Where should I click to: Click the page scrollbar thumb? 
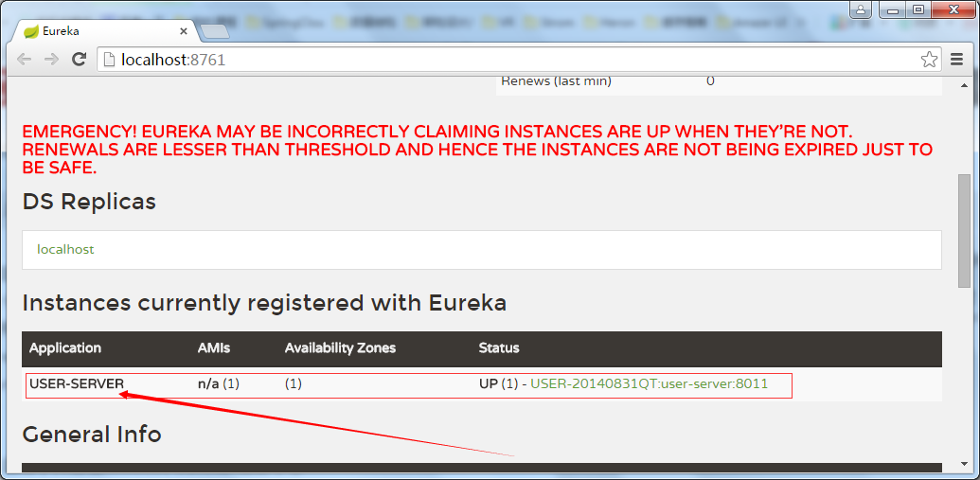(964, 231)
